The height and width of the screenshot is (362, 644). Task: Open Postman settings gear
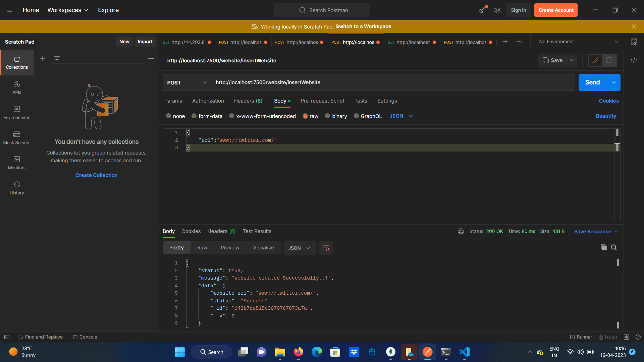[x=497, y=10]
